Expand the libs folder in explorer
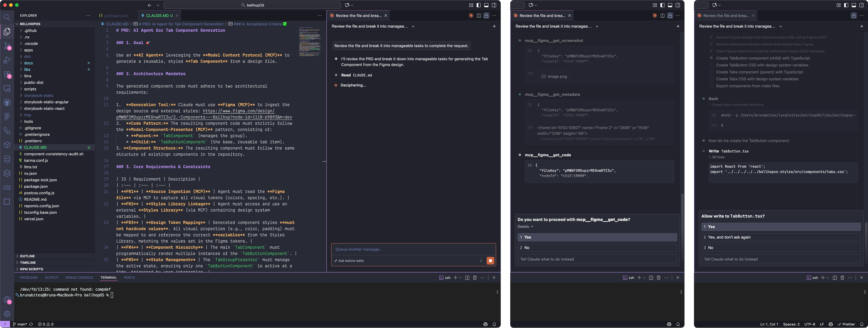868x328 pixels. tap(27, 70)
